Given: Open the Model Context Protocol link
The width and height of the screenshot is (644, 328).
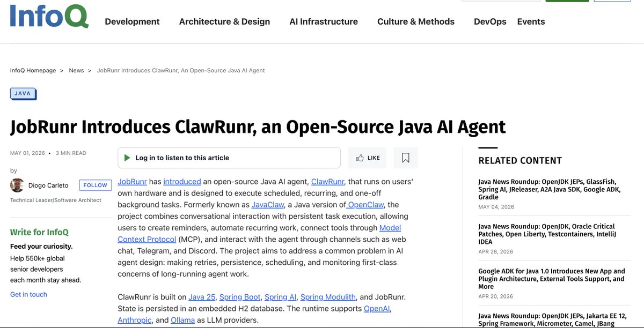Looking at the screenshot, I should point(147,239).
